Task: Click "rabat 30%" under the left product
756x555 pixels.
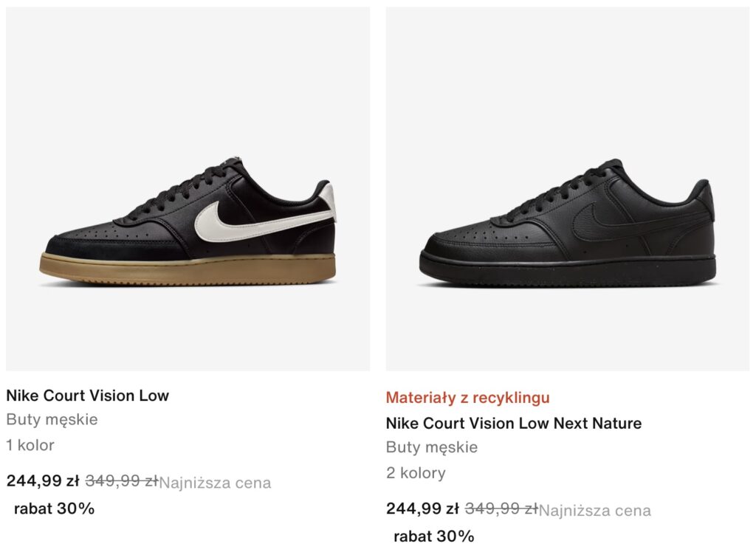Action: tap(54, 509)
